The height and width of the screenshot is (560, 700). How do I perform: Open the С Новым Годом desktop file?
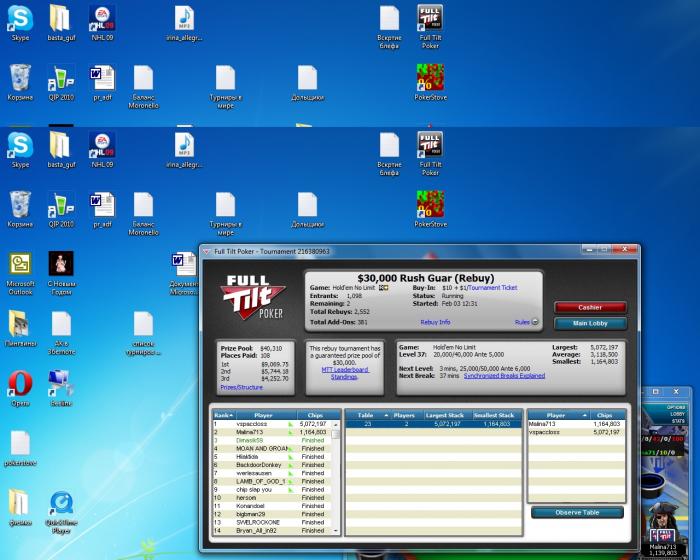point(61,273)
